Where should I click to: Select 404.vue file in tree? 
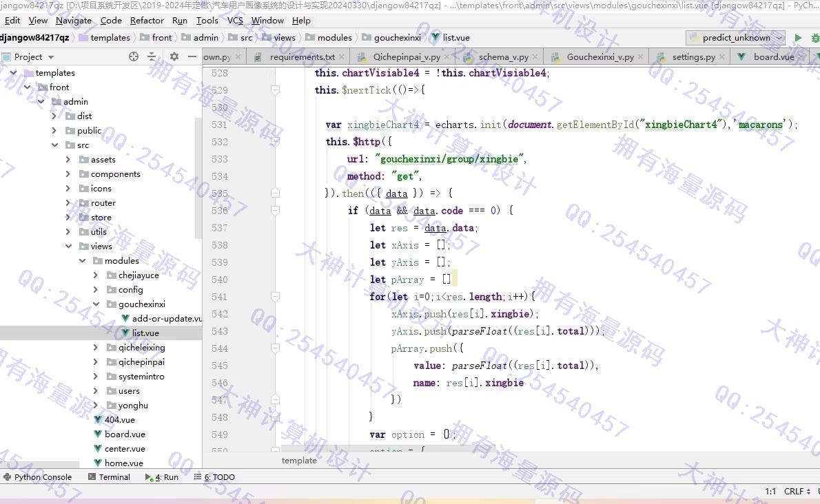(114, 419)
